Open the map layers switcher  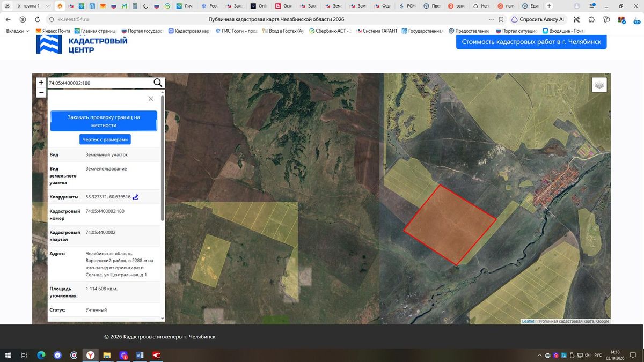point(599,85)
